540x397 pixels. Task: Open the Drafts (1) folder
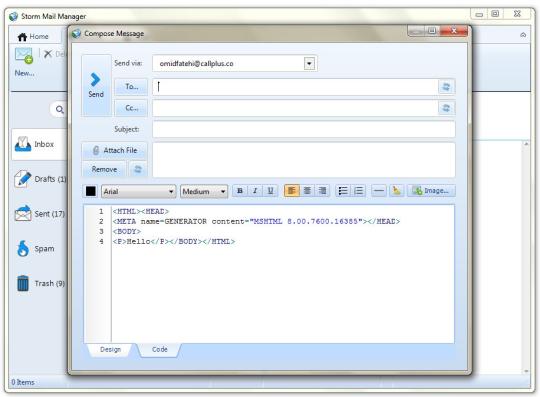point(41,179)
